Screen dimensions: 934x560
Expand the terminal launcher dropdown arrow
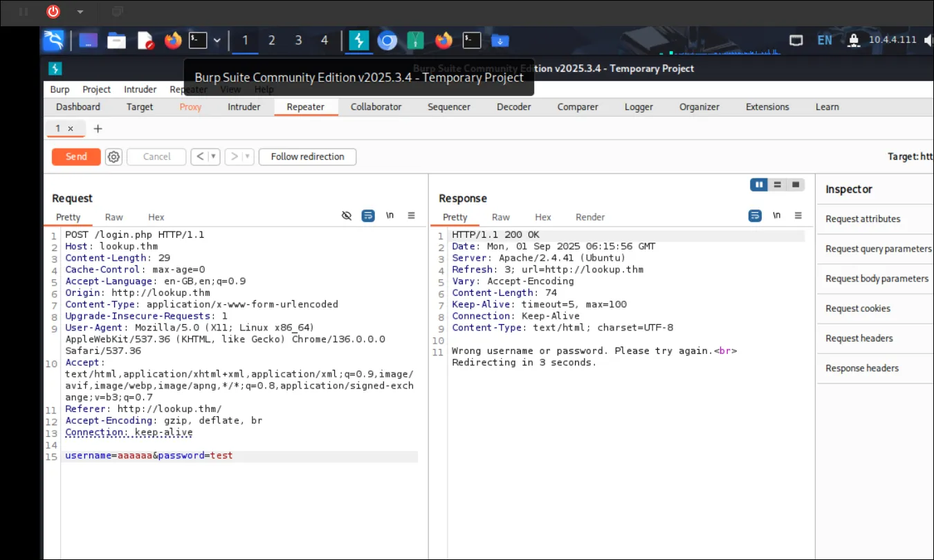tap(217, 41)
